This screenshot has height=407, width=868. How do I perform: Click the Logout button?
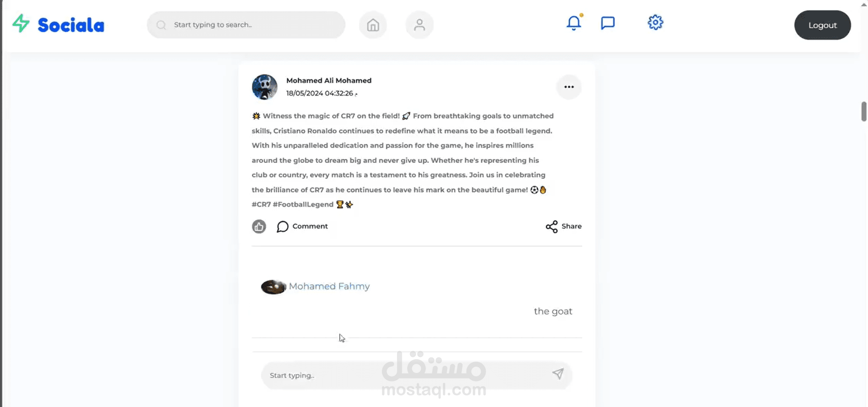pos(822,25)
